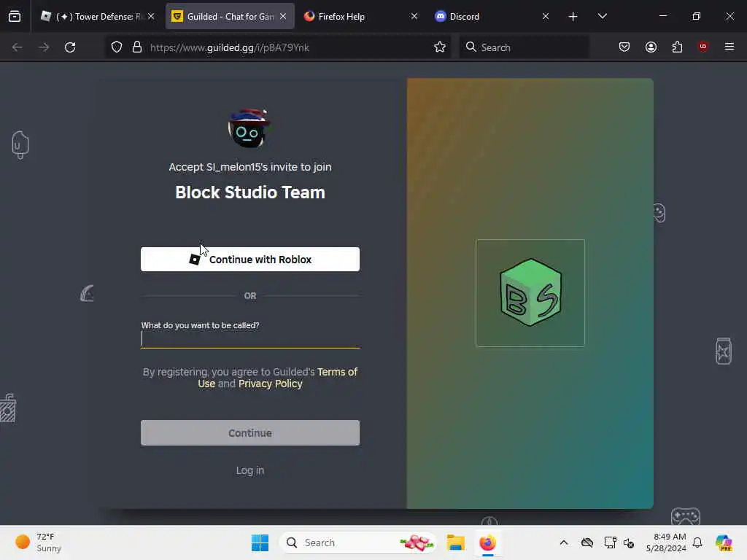747x560 pixels.
Task: Open the muted volume tray icon
Action: coord(629,542)
